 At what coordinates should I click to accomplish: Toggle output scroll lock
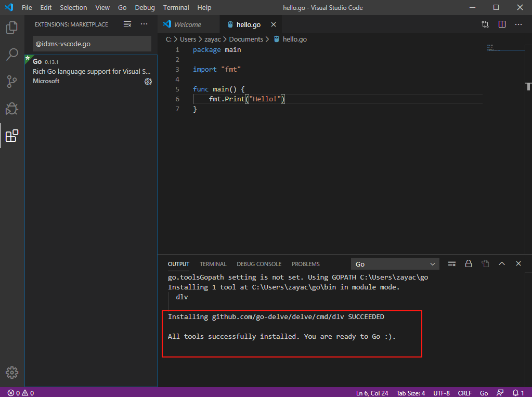469,264
